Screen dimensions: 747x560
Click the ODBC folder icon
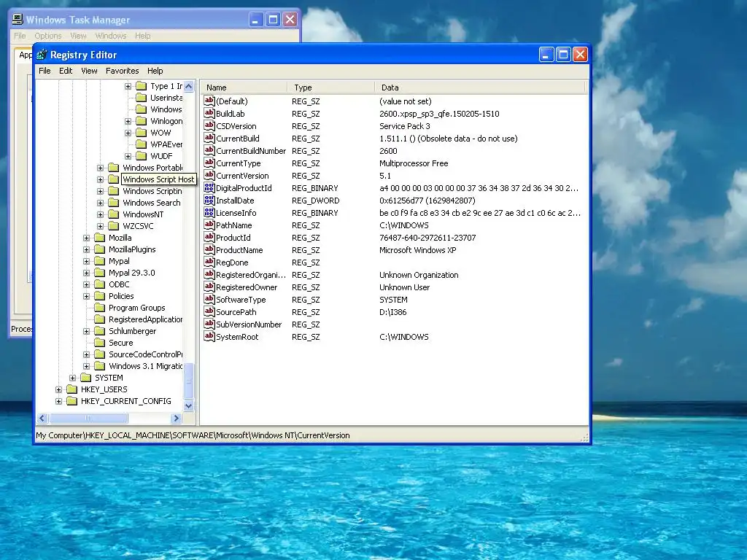[99, 284]
